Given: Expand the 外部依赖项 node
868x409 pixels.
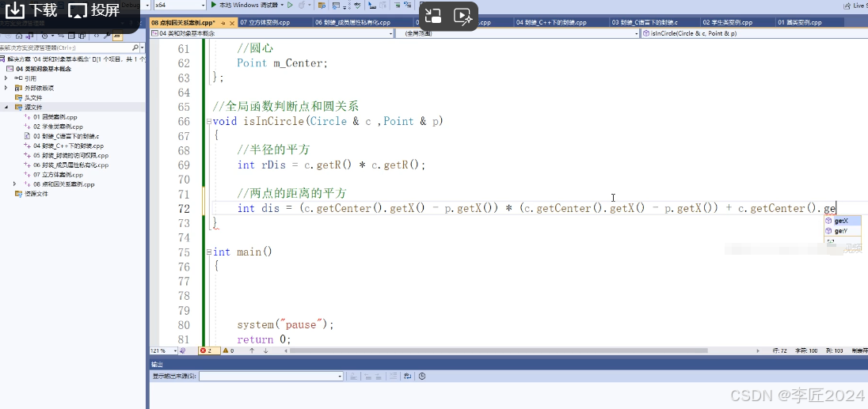Looking at the screenshot, I should click(6, 88).
